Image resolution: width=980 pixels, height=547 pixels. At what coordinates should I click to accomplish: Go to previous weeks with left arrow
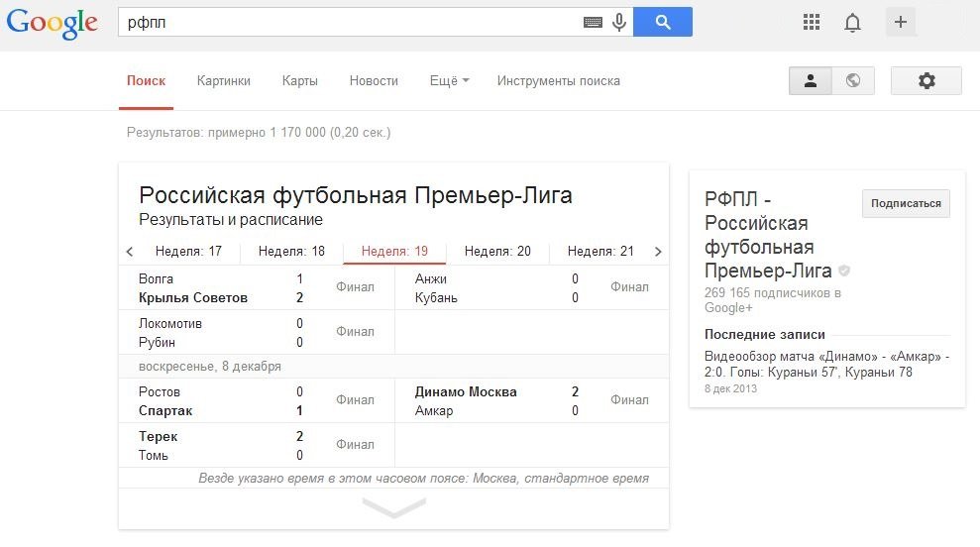pos(130,252)
